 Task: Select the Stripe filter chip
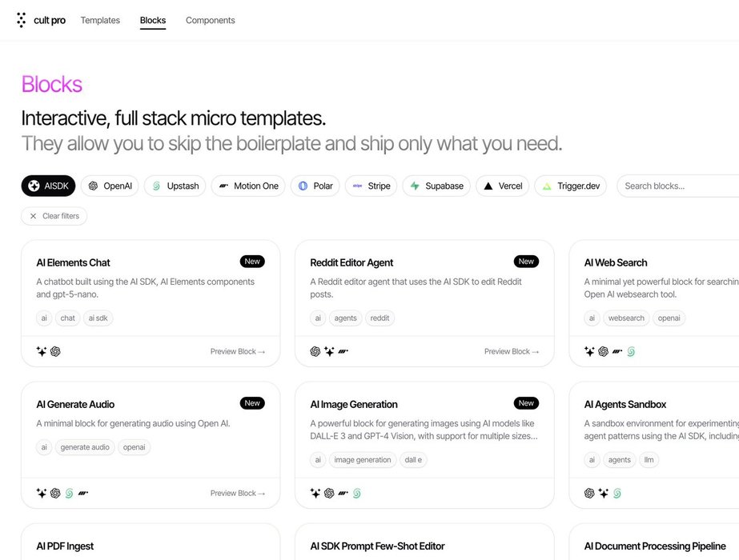click(372, 186)
